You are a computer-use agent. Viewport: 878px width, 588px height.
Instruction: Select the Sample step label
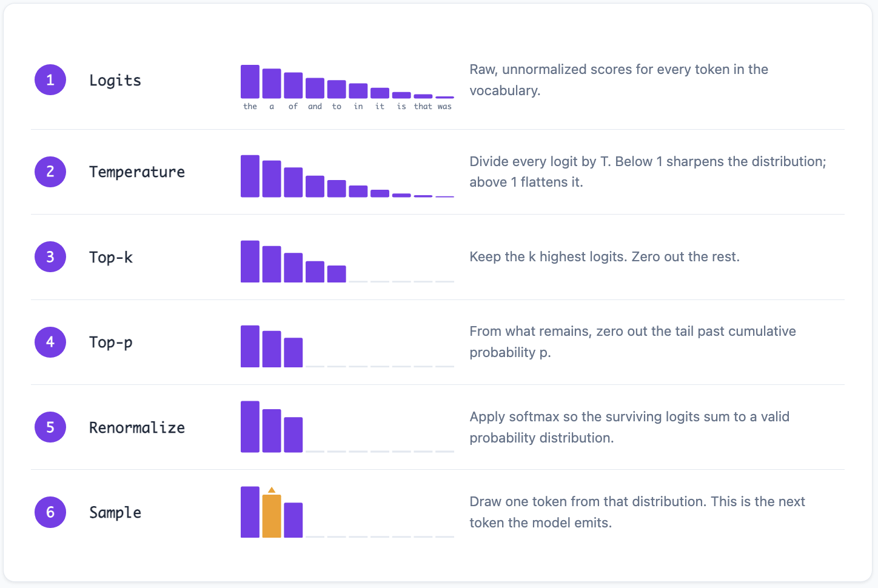point(115,513)
